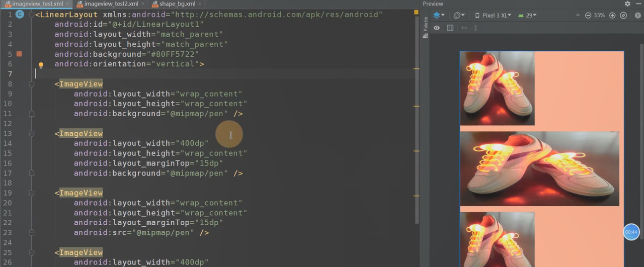Select the third shoe image in preview
The width and height of the screenshot is (644, 267).
click(497, 239)
